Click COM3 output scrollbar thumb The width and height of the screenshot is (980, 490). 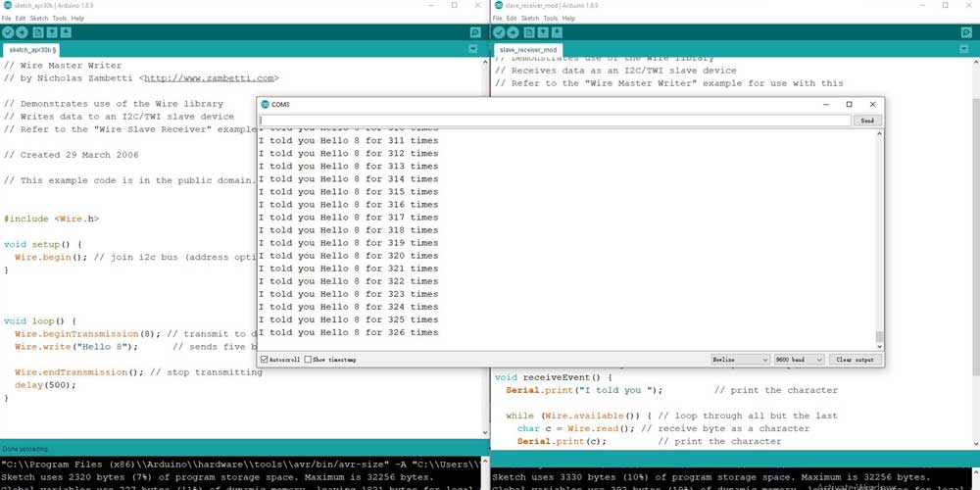coord(879,337)
